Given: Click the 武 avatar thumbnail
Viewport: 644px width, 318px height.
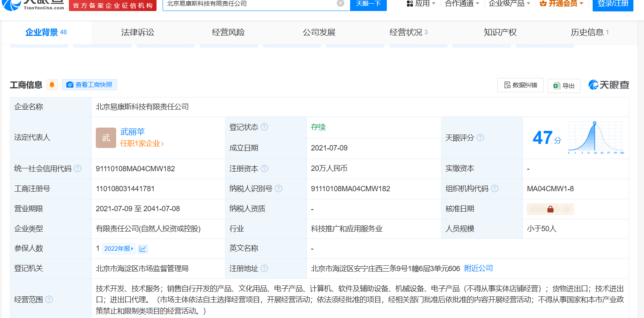Looking at the screenshot, I should pos(106,138).
